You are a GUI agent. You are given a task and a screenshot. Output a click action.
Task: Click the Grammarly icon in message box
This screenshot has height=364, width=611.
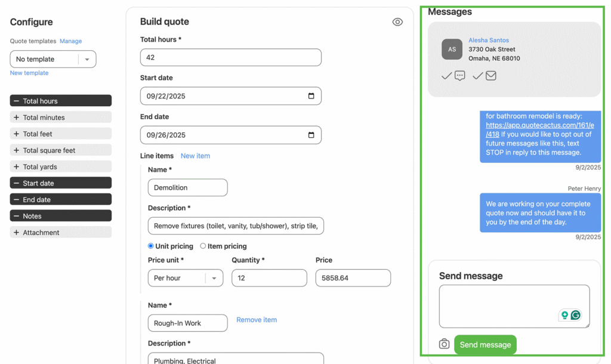[576, 315]
